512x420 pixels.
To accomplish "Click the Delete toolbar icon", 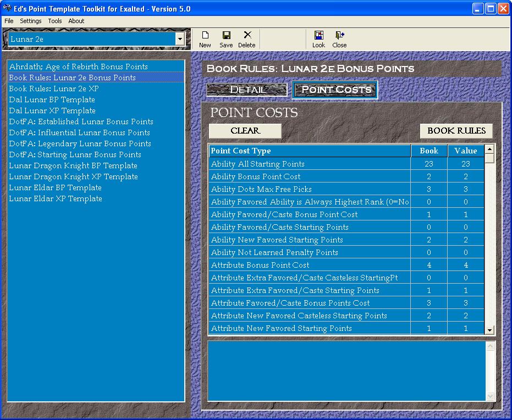I will [x=247, y=36].
